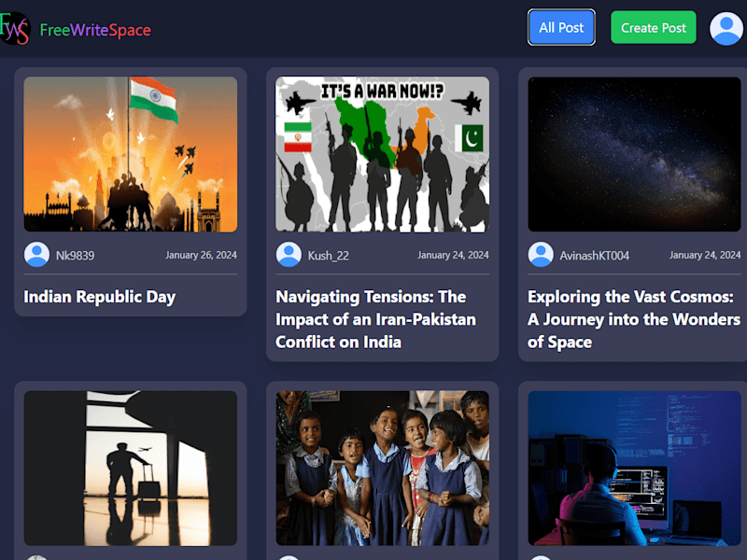Open Navigating Tensions Iran-Pakistan post title
The width and height of the screenshot is (747, 560).
376,319
